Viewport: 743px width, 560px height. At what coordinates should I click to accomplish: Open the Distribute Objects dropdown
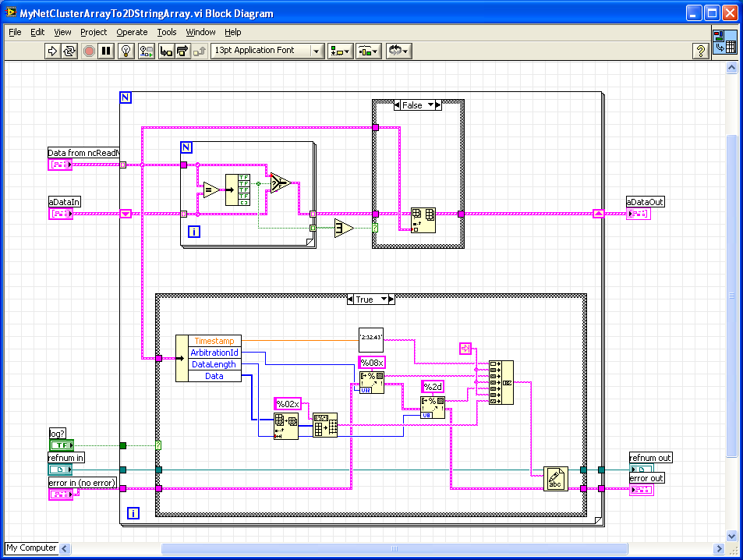click(x=368, y=51)
